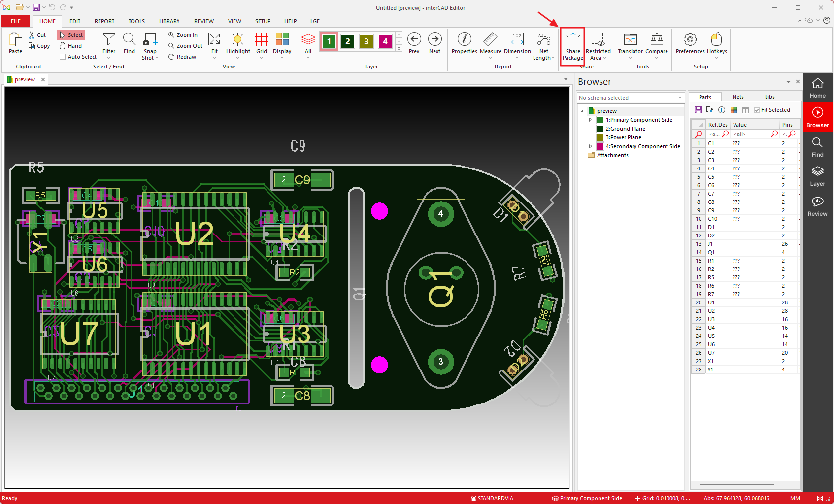Image resolution: width=834 pixels, height=504 pixels.
Task: Open the FILE menu
Action: click(16, 21)
